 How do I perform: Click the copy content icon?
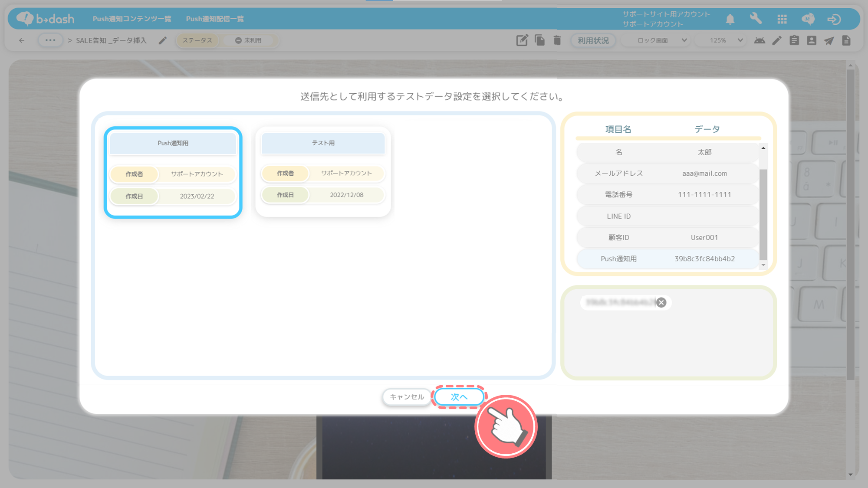pos(539,40)
